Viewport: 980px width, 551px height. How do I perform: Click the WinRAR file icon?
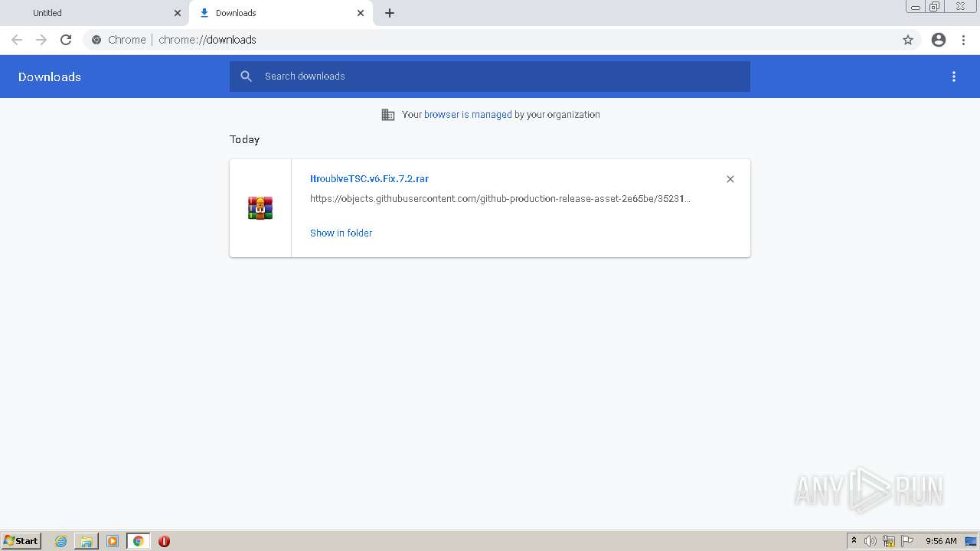[260, 208]
